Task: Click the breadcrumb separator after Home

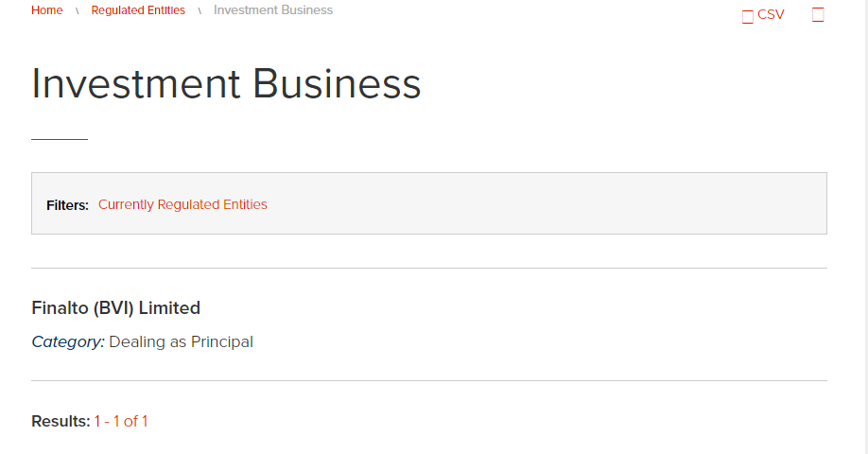Action: pos(77,10)
